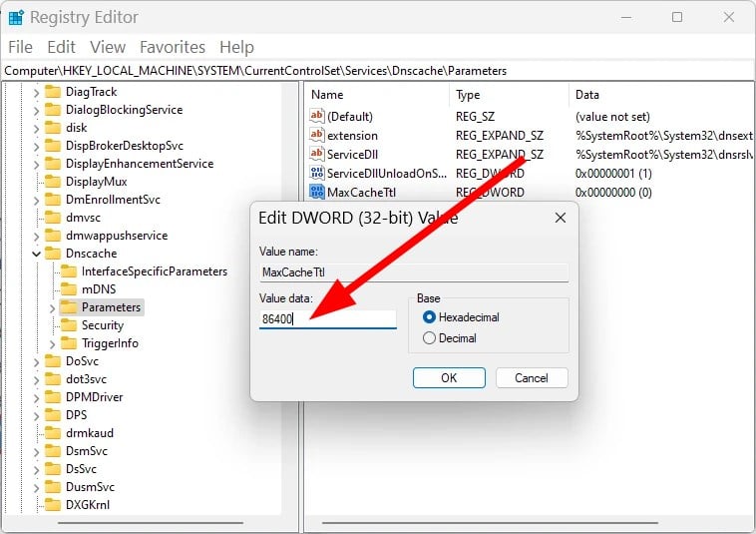756x534 pixels.
Task: Select Hexadecimal base radio button
Action: click(x=429, y=317)
